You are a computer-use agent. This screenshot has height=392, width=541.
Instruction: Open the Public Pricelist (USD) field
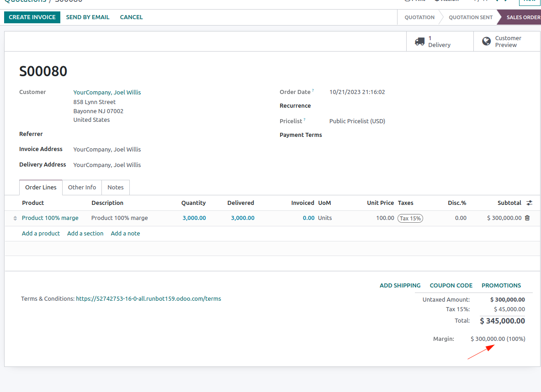pyautogui.click(x=357, y=121)
